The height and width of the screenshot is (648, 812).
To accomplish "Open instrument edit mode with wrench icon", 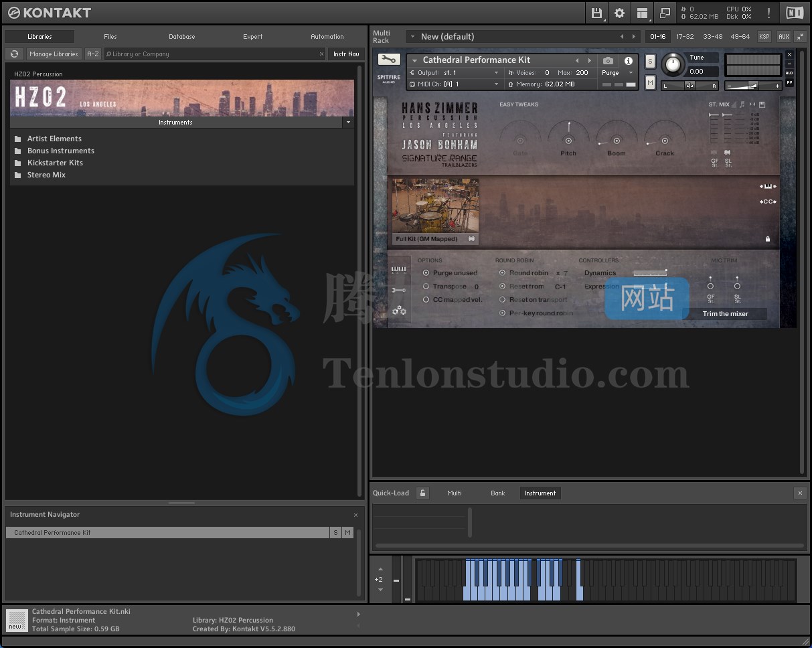I will (x=389, y=60).
